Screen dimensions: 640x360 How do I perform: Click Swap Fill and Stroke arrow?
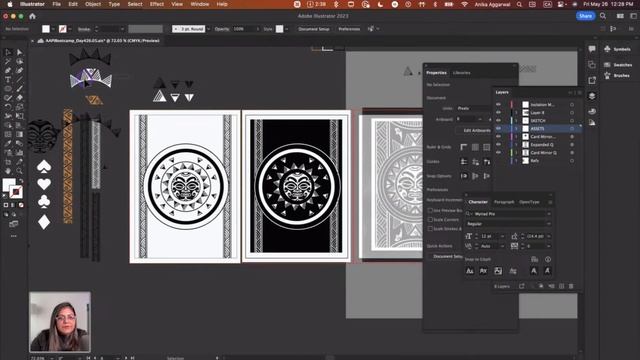click(x=21, y=181)
